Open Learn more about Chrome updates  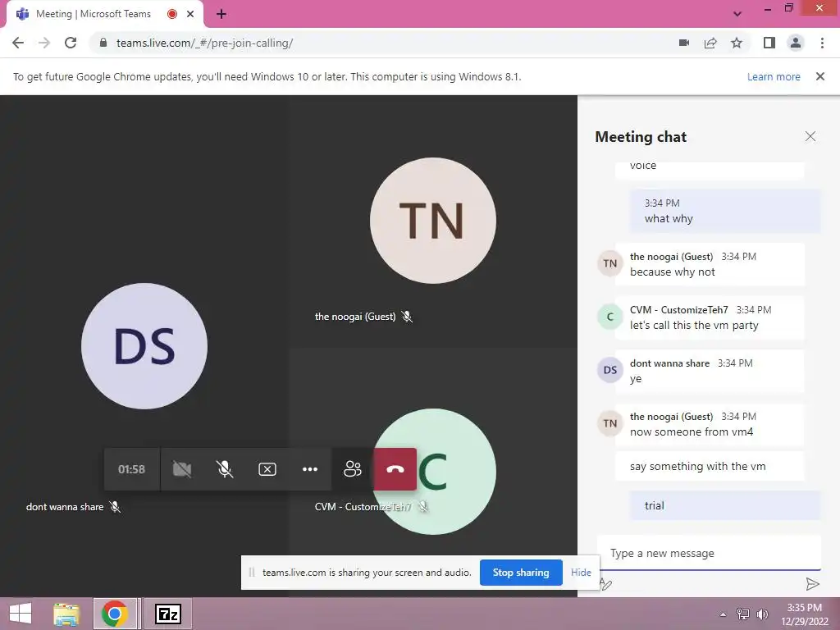[x=774, y=76]
